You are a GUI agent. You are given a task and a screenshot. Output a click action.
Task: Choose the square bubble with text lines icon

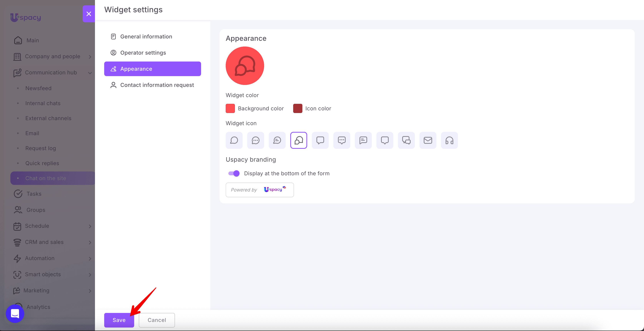click(363, 140)
